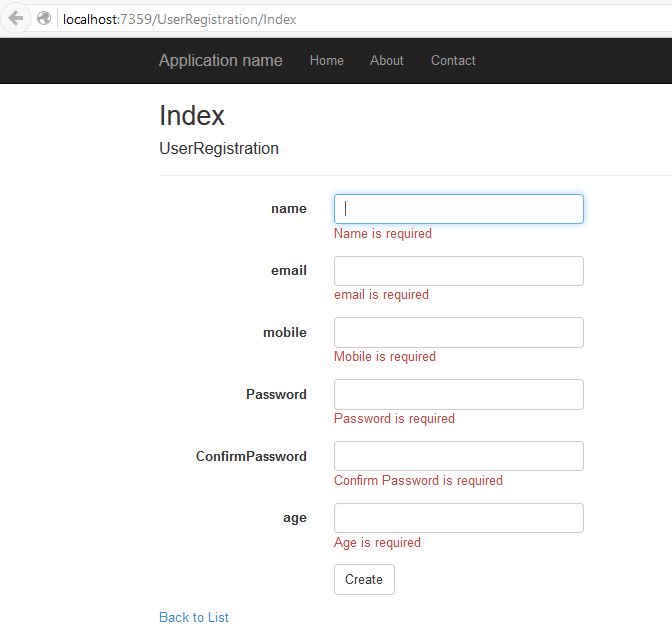This screenshot has width=672, height=631.
Task: Focus the Password input field
Action: click(x=459, y=394)
